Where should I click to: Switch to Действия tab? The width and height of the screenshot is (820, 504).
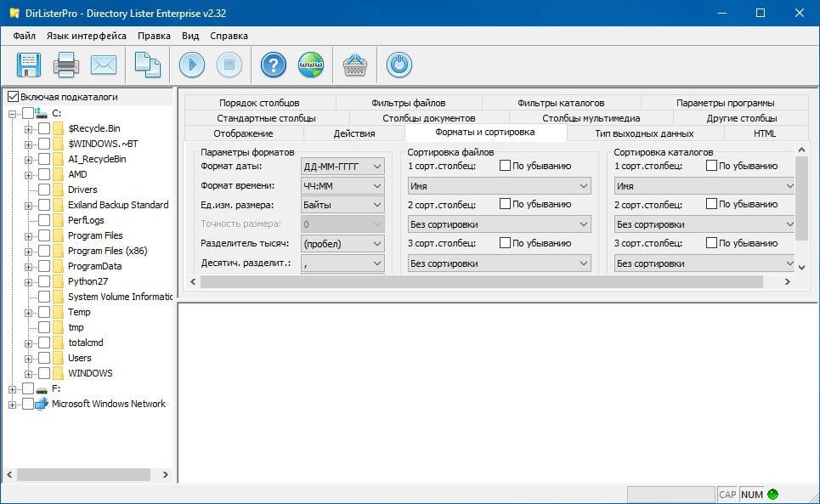354,133
